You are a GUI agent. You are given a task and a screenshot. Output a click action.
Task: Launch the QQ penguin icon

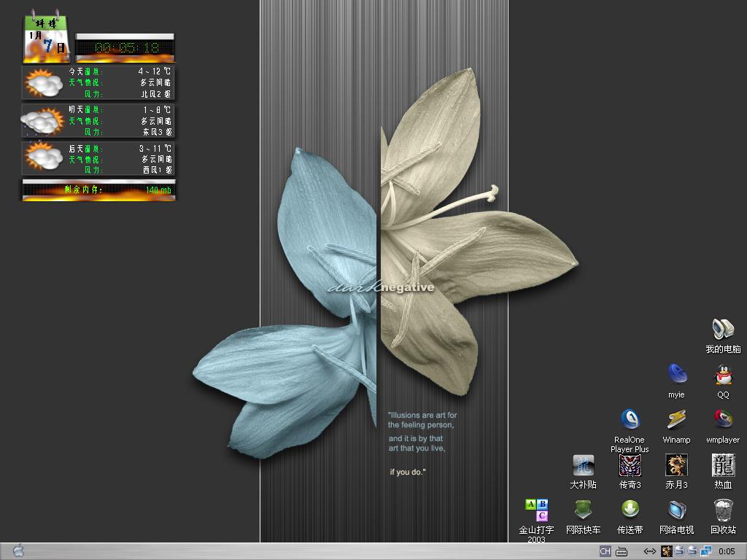click(x=723, y=376)
